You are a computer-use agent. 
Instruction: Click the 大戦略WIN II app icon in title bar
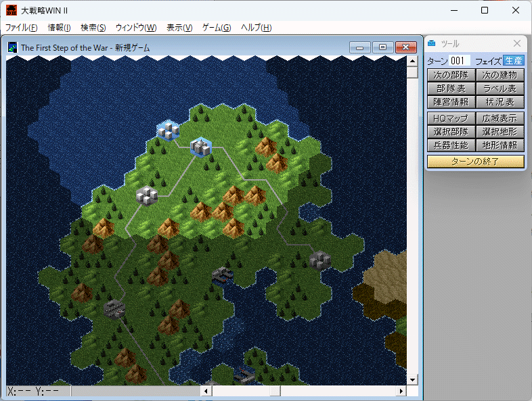click(11, 10)
